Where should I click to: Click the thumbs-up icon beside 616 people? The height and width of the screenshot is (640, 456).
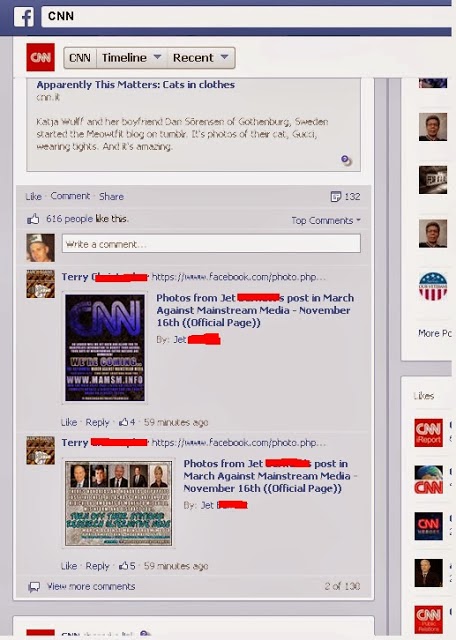(x=33, y=219)
